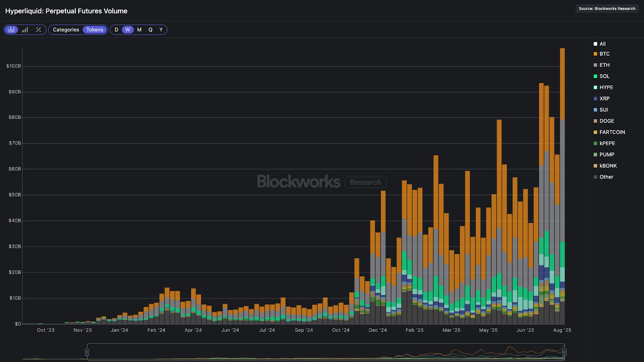
Task: Toggle SOL series in legend
Action: click(601, 77)
